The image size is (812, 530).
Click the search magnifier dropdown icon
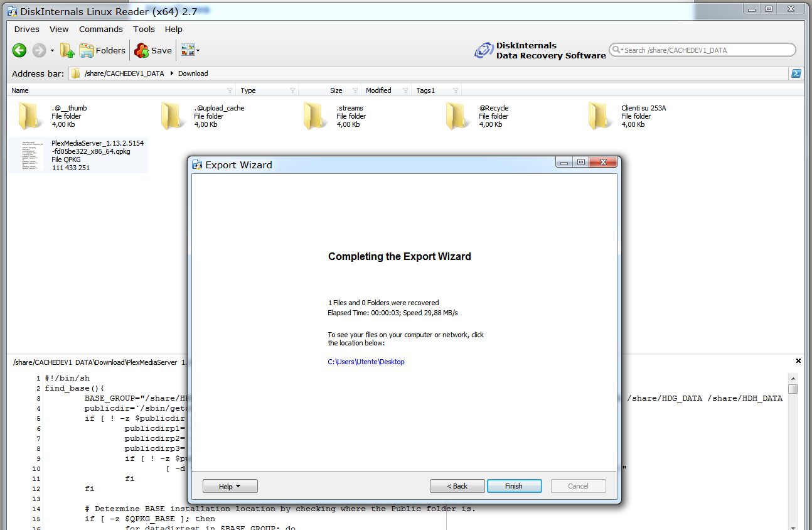(617, 50)
